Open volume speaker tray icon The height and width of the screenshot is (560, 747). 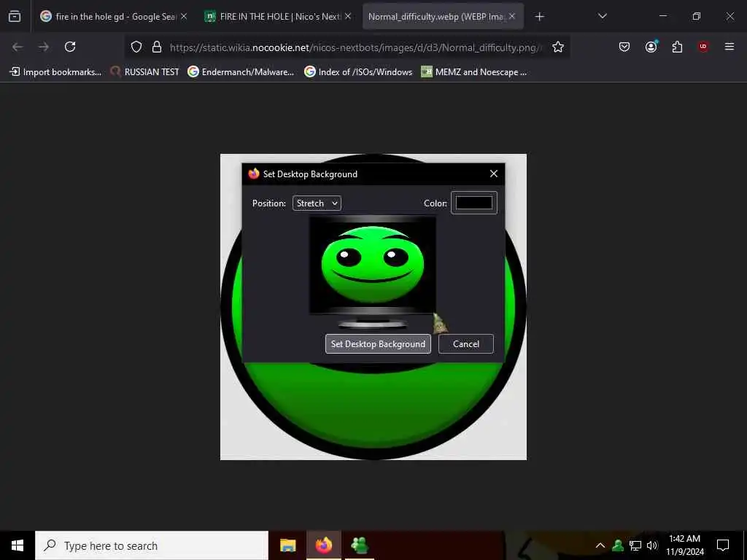[x=651, y=545]
